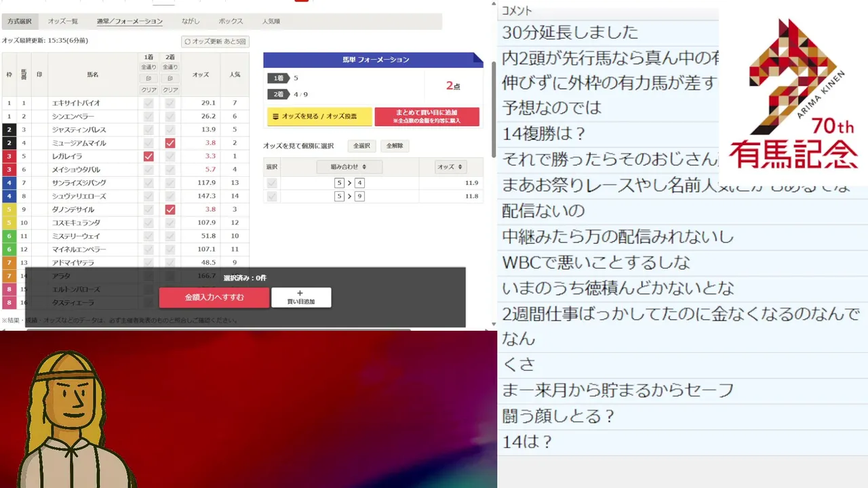
Task: Check 2着 box for マイネルエンペラー
Action: [x=170, y=249]
